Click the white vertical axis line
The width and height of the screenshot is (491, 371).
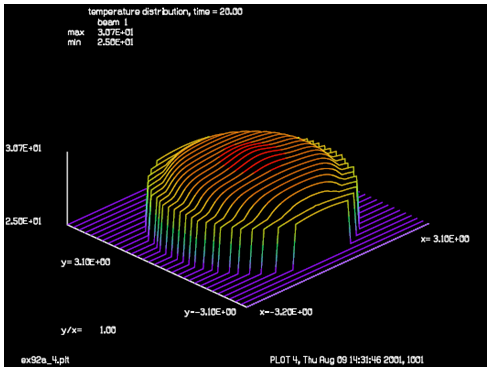click(67, 188)
